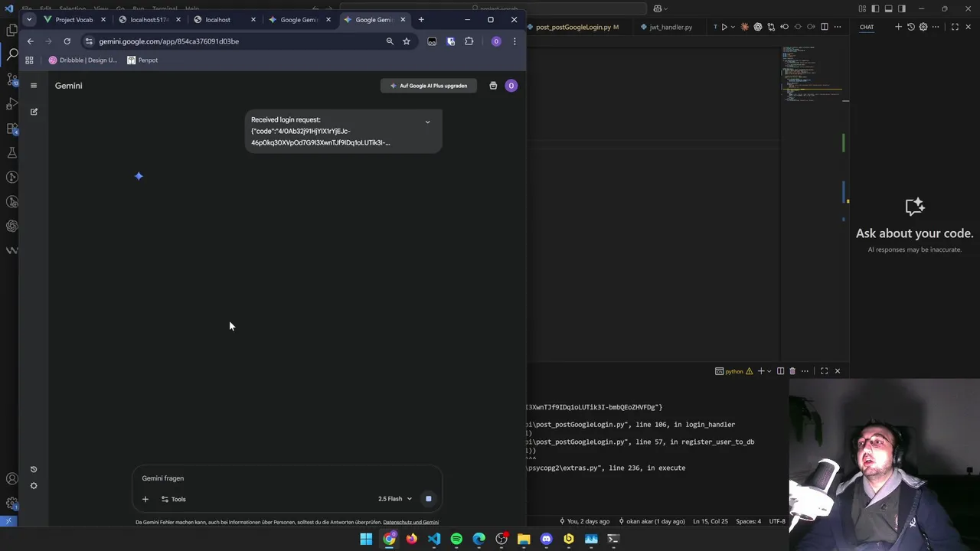Open the post_postGoogleLogin.py editor tab

pos(577,27)
